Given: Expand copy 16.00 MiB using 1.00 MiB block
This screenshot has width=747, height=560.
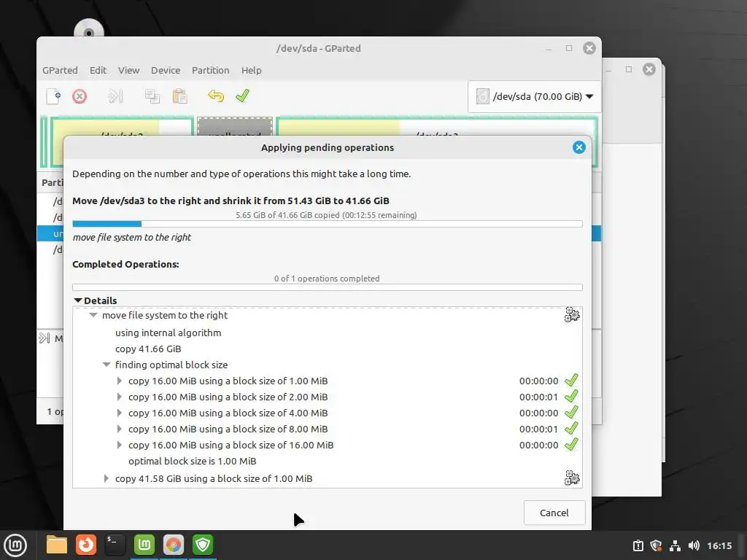Looking at the screenshot, I should pyautogui.click(x=120, y=381).
